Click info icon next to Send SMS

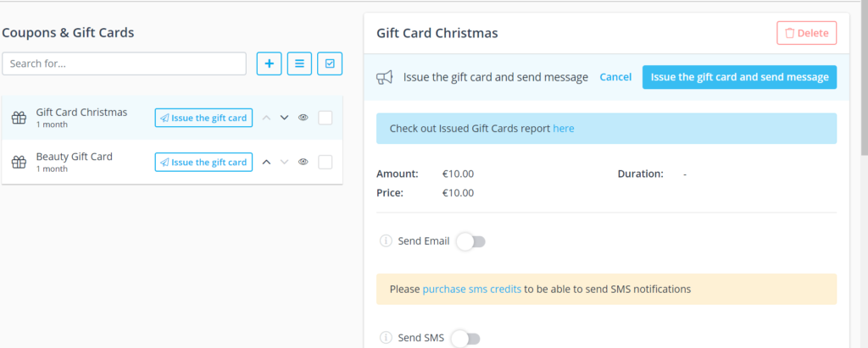386,338
